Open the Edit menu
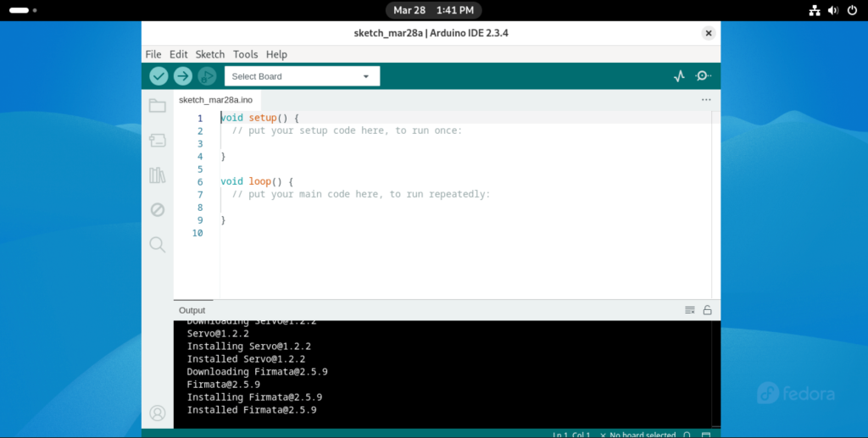 178,54
